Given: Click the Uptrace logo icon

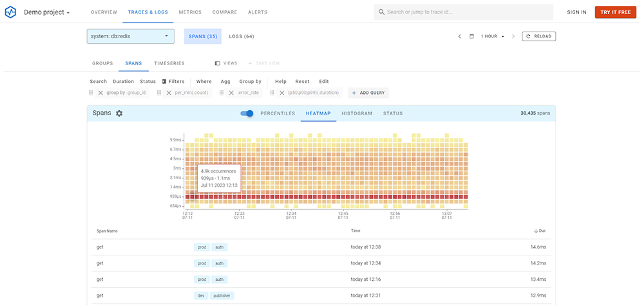Looking at the screenshot, I should point(11,12).
